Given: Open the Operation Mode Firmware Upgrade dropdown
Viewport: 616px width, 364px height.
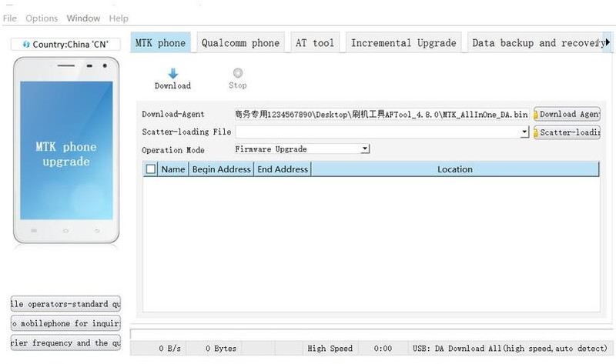Looking at the screenshot, I should click(x=365, y=149).
